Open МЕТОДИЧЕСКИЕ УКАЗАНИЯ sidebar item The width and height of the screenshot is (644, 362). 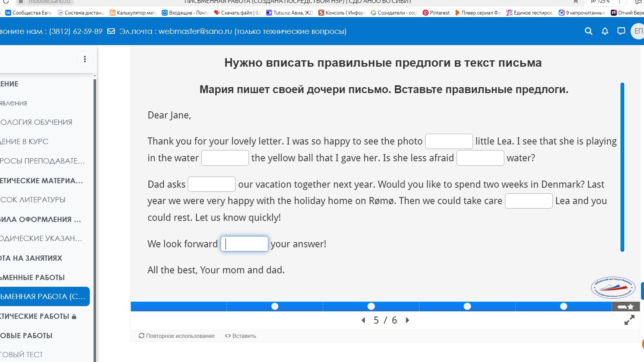[x=41, y=238]
